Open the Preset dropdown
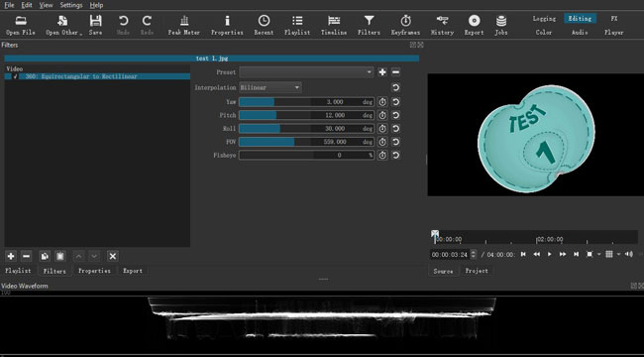Screen dimensions: 644x357 pos(306,72)
